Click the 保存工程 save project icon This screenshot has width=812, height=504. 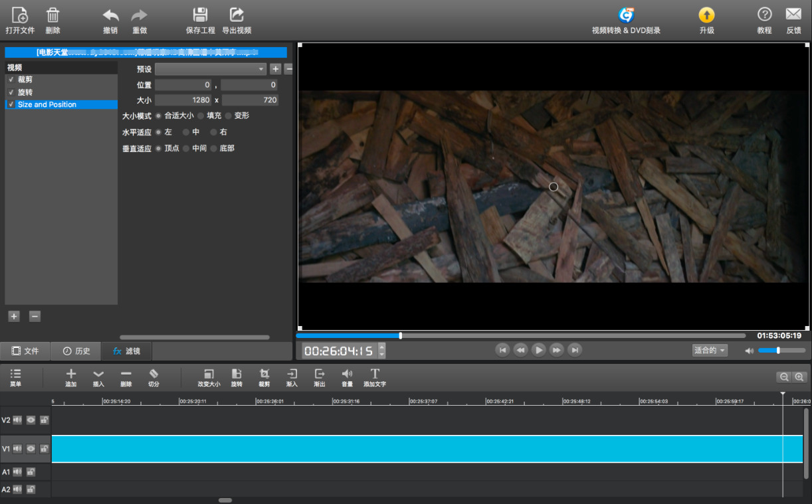pos(200,15)
